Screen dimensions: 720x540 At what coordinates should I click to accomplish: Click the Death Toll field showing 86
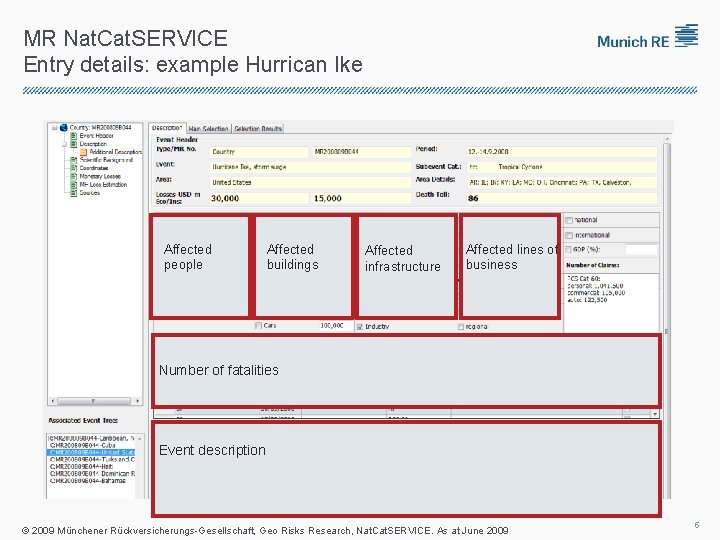click(x=562, y=198)
